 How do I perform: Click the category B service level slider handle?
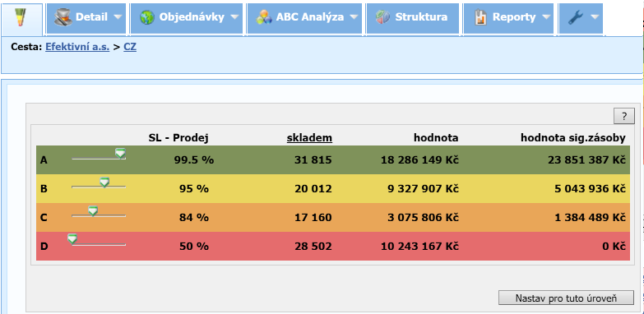coord(104,182)
